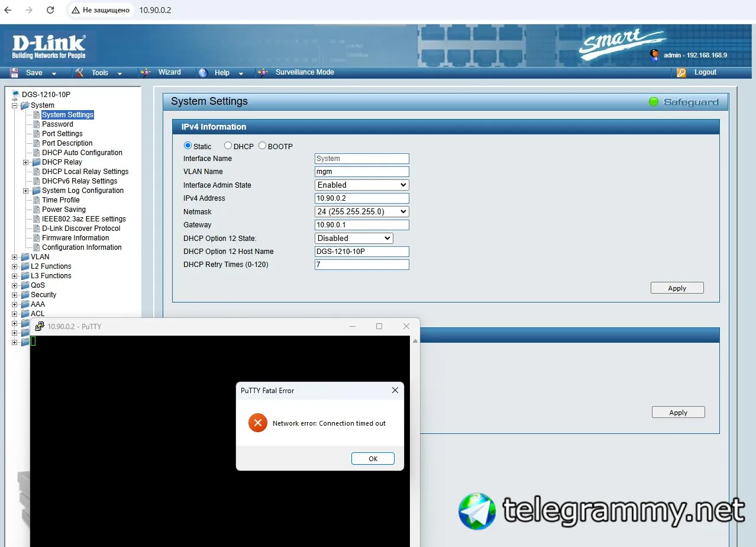Expand the ACL tree node
Screen dimensions: 756x547
tap(15, 314)
